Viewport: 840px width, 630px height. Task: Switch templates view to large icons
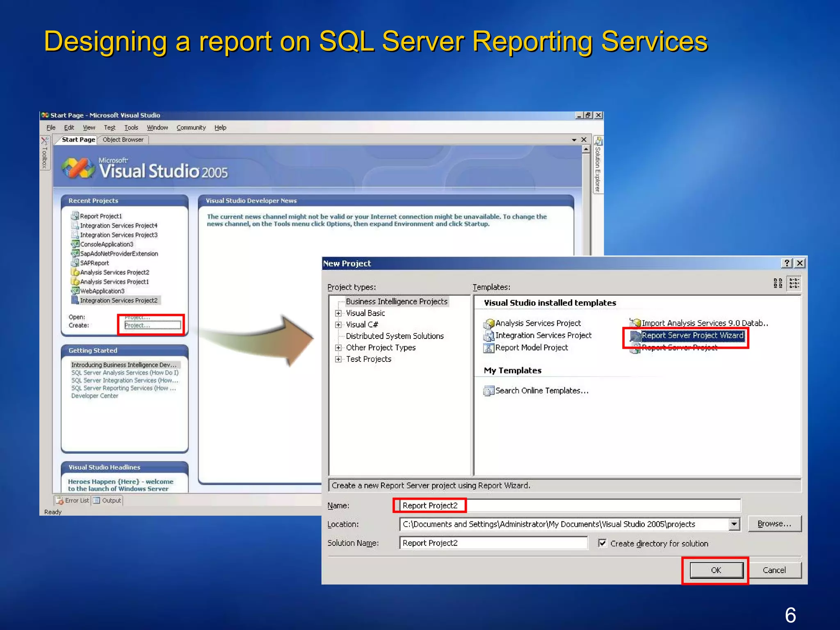(778, 283)
